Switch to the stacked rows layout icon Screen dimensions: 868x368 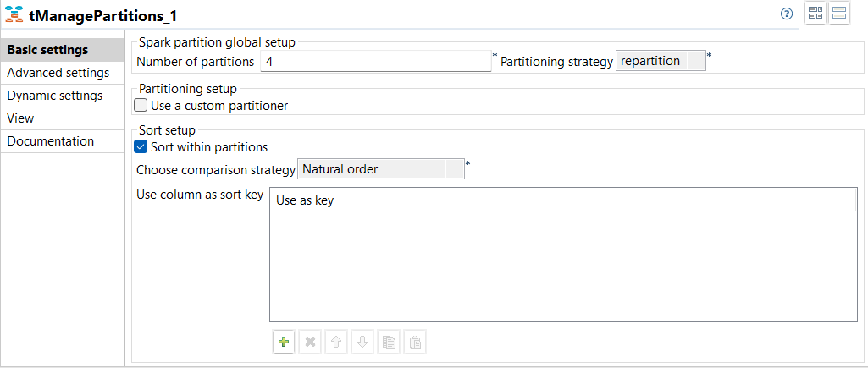pos(839,14)
